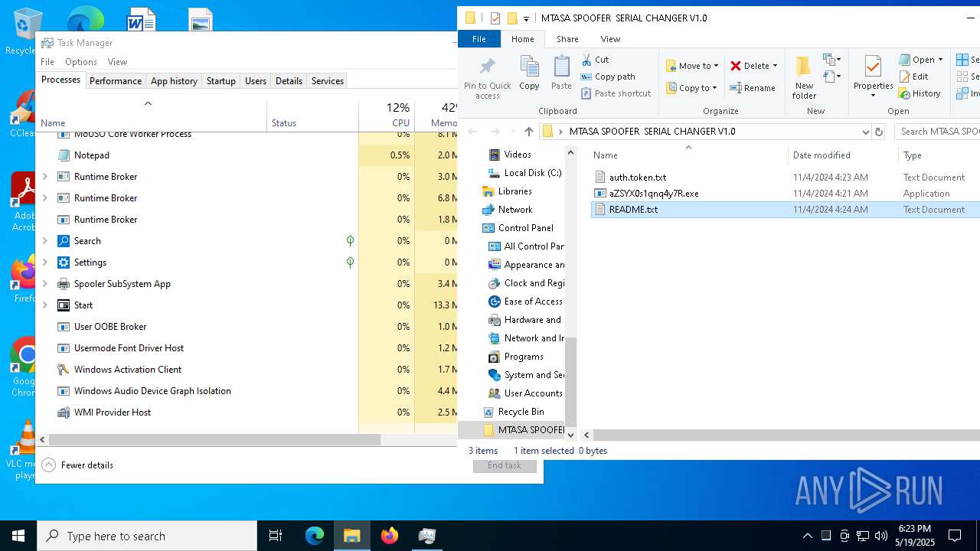Switch to the Share ribbon tab
Viewport: 980px width, 551px height.
click(567, 39)
